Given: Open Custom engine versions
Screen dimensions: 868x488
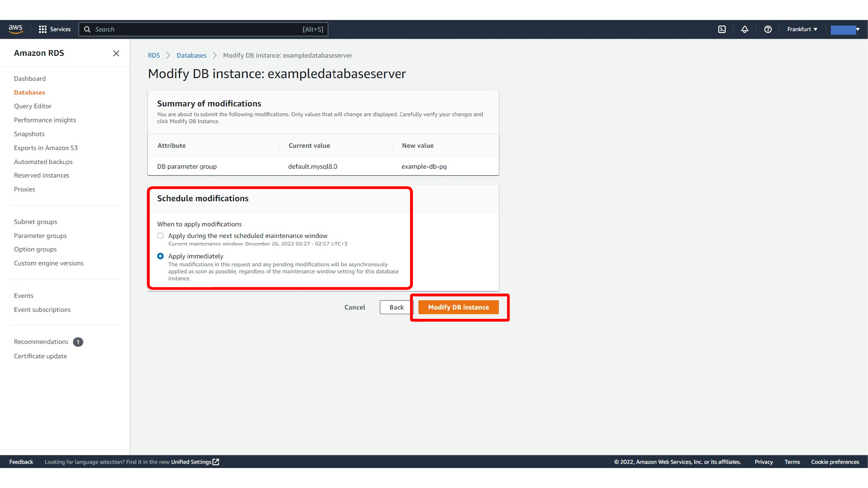Looking at the screenshot, I should pyautogui.click(x=48, y=263).
